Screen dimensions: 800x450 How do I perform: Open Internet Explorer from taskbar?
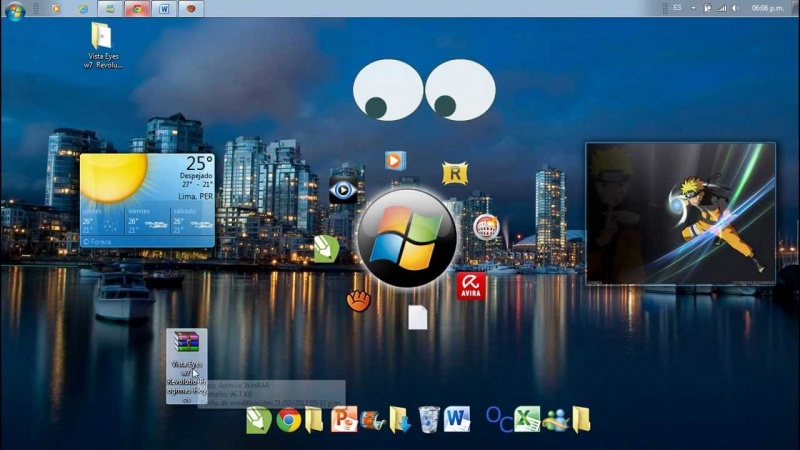click(x=83, y=9)
